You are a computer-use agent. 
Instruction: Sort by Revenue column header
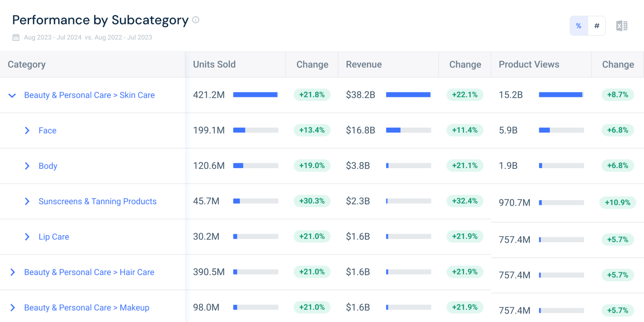[364, 64]
